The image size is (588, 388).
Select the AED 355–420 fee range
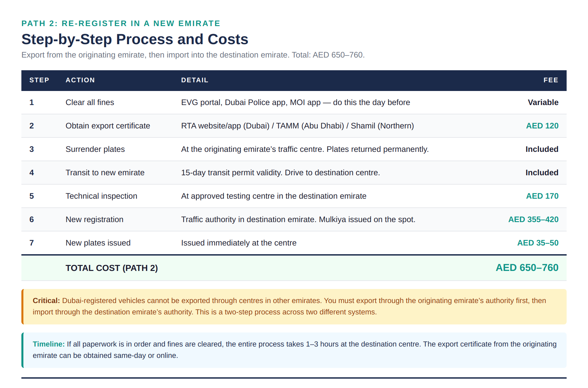(x=533, y=219)
